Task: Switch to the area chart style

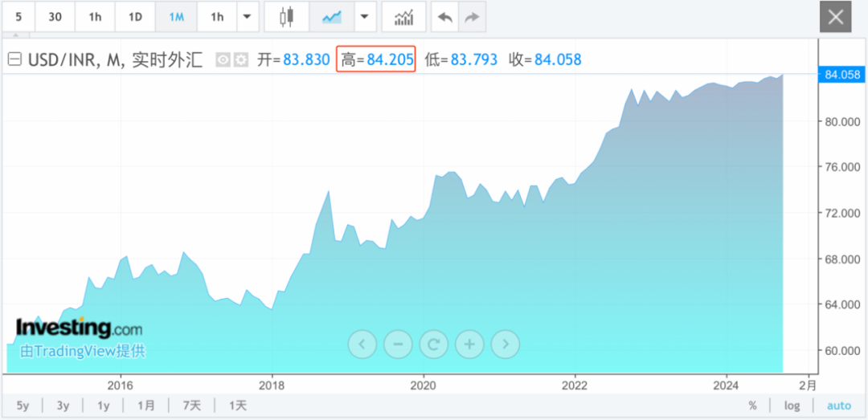Action: click(x=330, y=17)
